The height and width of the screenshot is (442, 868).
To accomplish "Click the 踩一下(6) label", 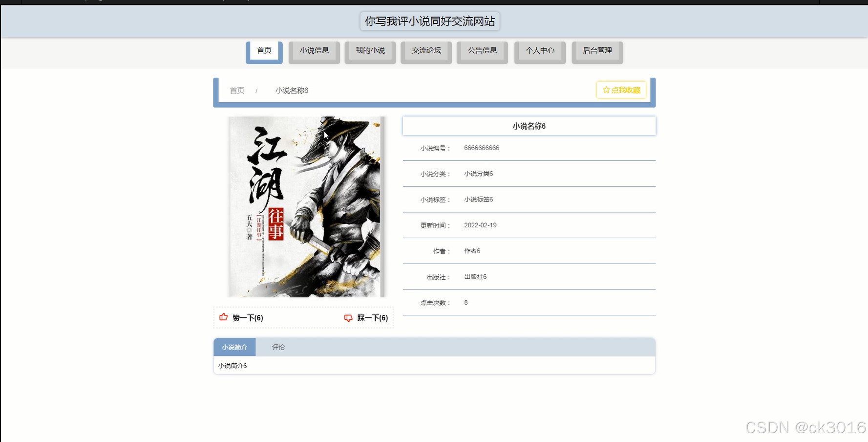I will point(373,318).
